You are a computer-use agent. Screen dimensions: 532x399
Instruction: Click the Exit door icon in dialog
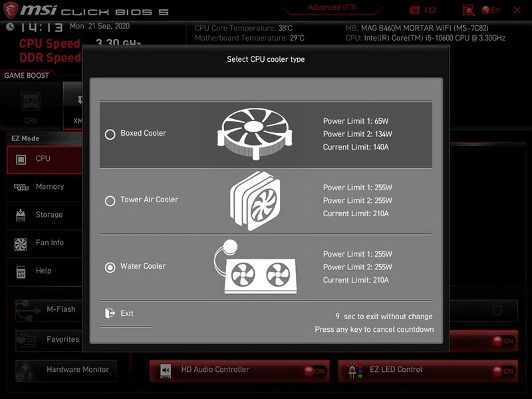(110, 313)
